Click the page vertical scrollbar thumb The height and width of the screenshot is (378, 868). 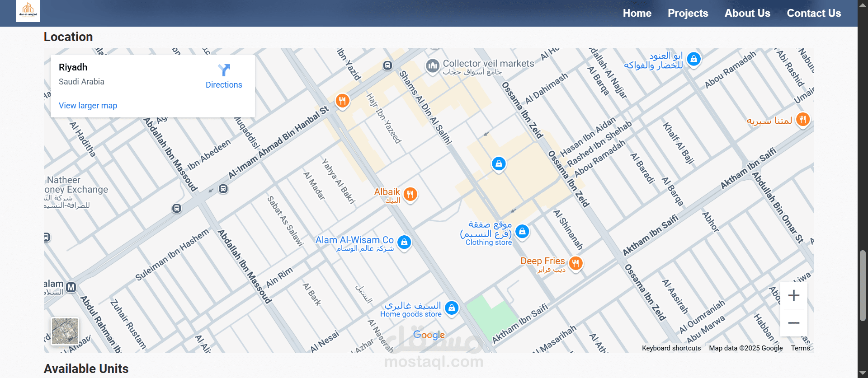863,285
